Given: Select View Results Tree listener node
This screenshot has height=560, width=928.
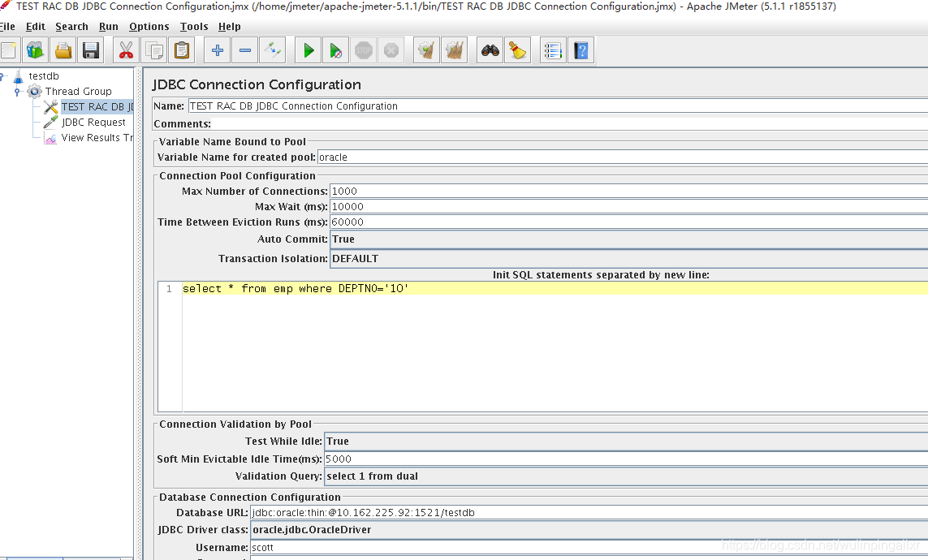Looking at the screenshot, I should click(97, 137).
